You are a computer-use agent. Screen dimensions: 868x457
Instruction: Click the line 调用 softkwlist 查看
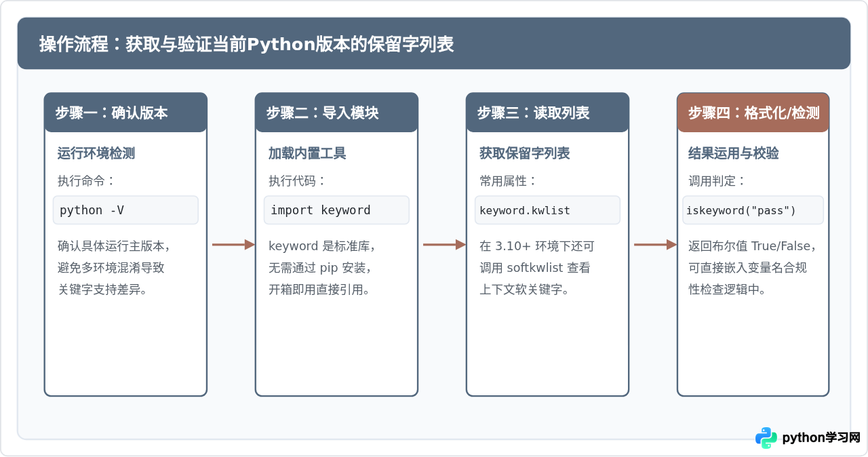535,268
